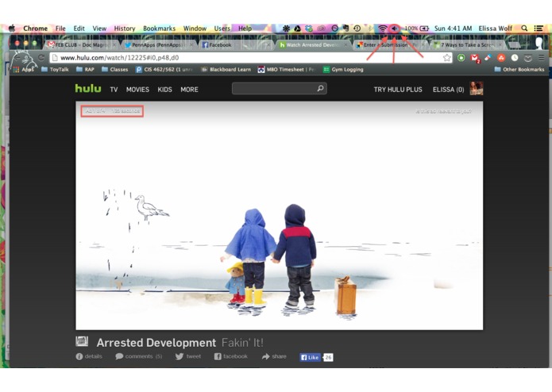Open the ELISSA (0) account menu

448,90
